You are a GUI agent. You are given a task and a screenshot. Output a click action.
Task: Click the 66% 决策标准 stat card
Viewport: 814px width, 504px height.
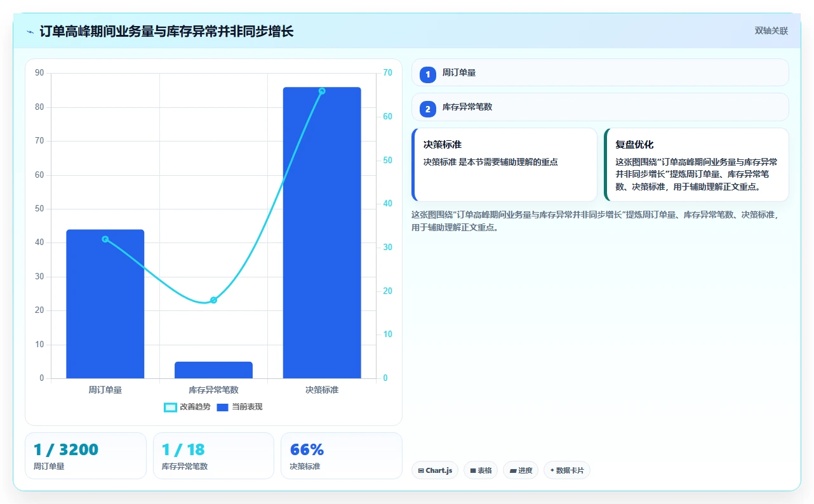click(x=342, y=456)
